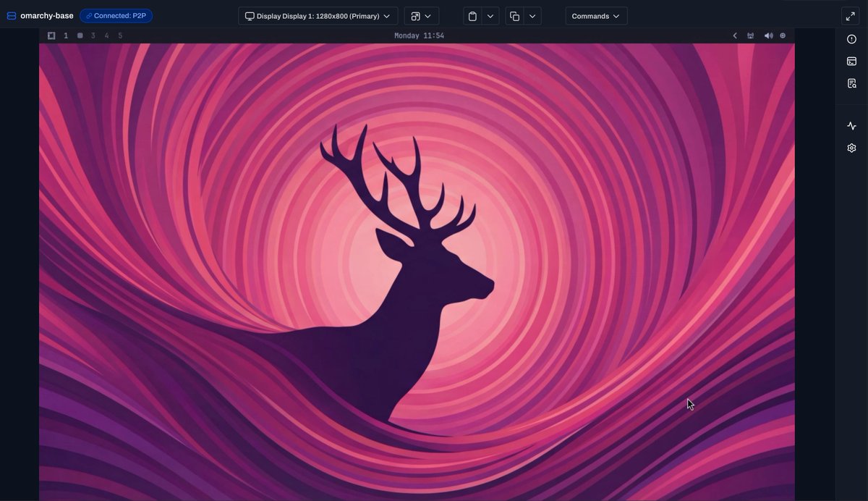Open the log search sidebar icon
Screen dimensions: 868x501
point(851,83)
